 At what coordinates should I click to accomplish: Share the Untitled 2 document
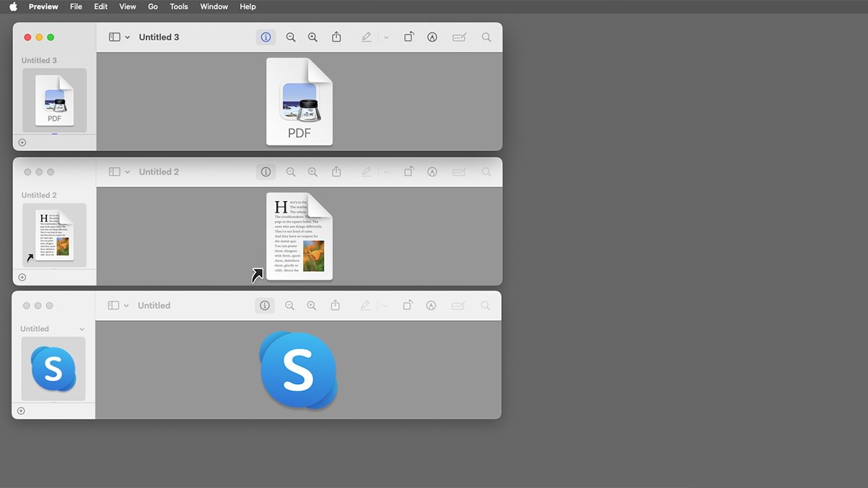[x=336, y=171]
